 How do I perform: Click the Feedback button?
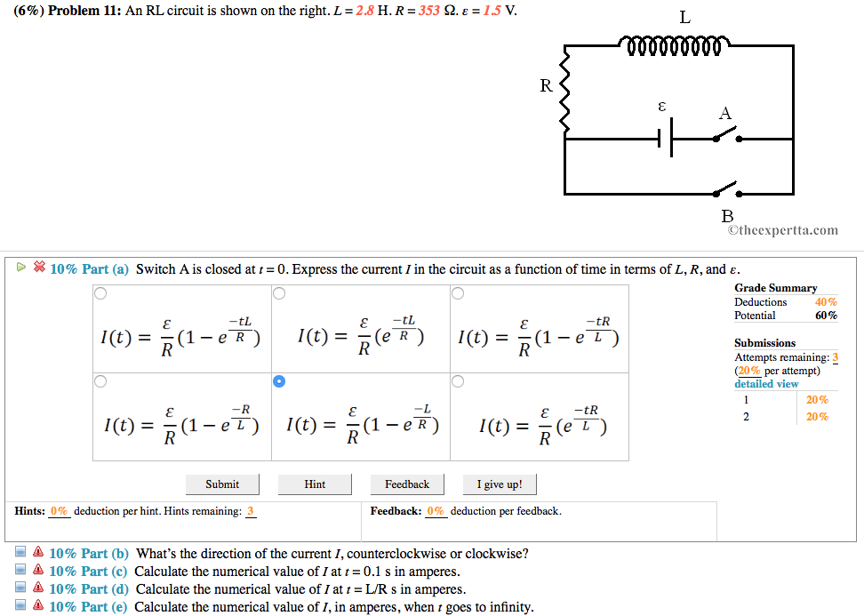407,484
